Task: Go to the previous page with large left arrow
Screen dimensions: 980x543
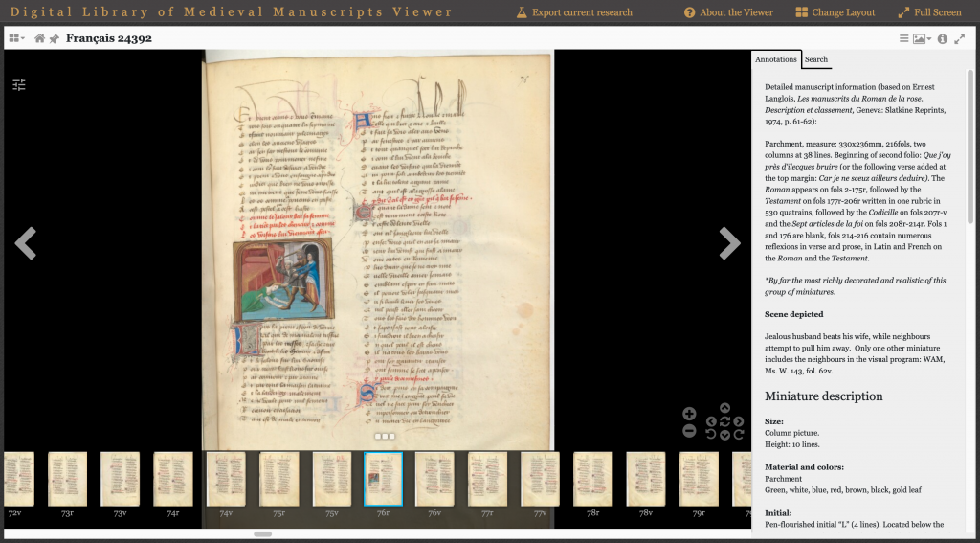Action: (26, 243)
